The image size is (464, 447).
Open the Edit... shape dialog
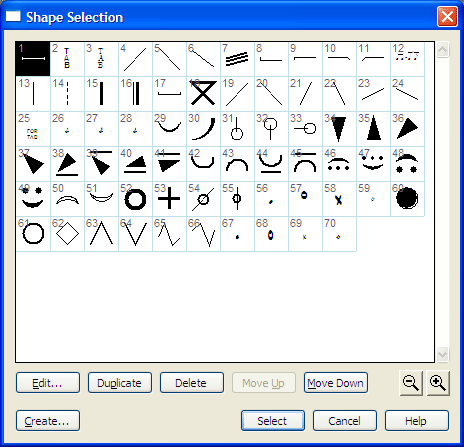(48, 383)
